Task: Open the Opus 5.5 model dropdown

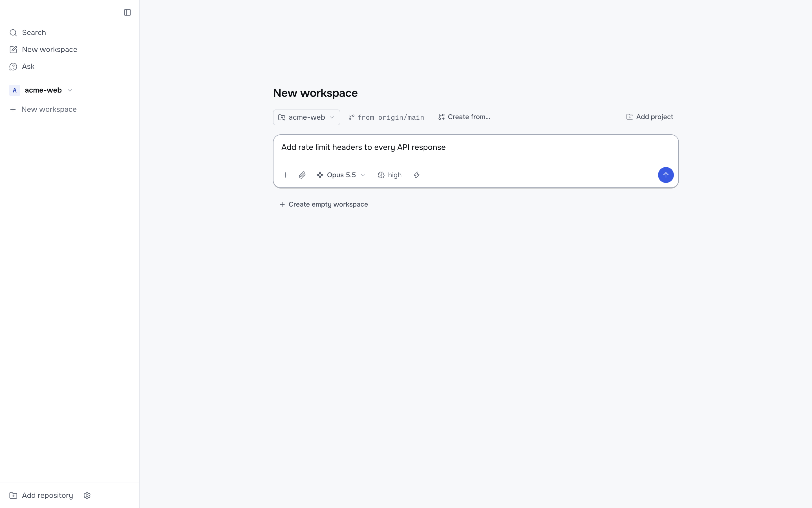Action: (341, 175)
